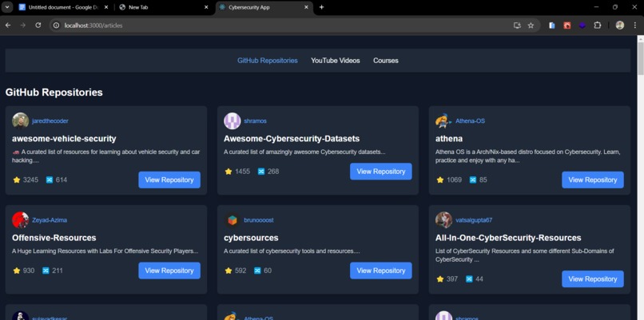View Repository for cybersources

381,271
